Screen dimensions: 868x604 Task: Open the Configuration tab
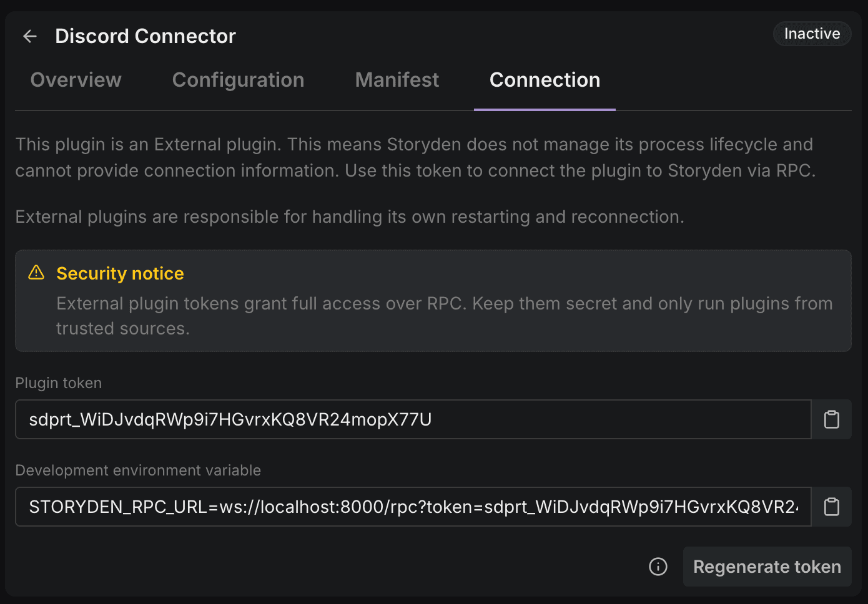click(x=238, y=80)
